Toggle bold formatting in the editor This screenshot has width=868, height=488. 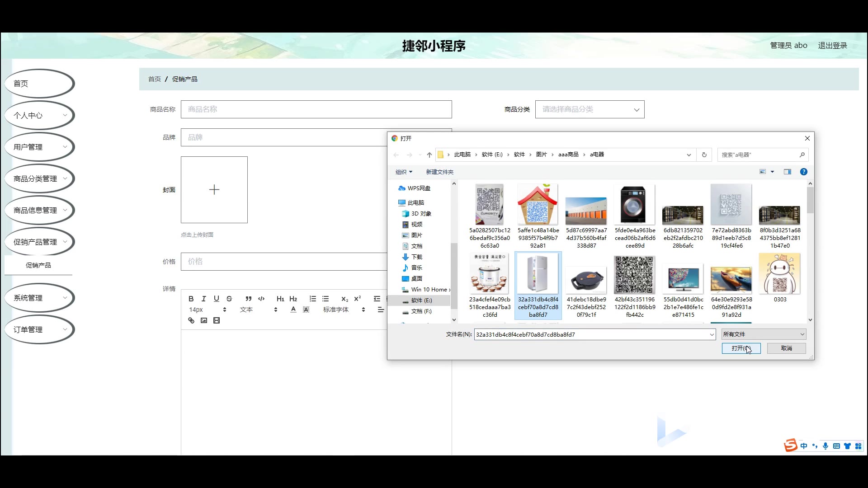191,299
